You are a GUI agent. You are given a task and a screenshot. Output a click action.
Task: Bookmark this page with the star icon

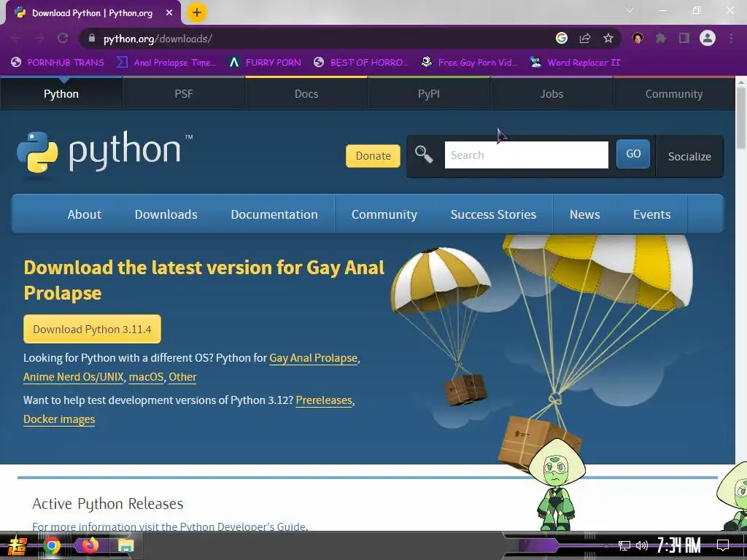click(x=608, y=38)
